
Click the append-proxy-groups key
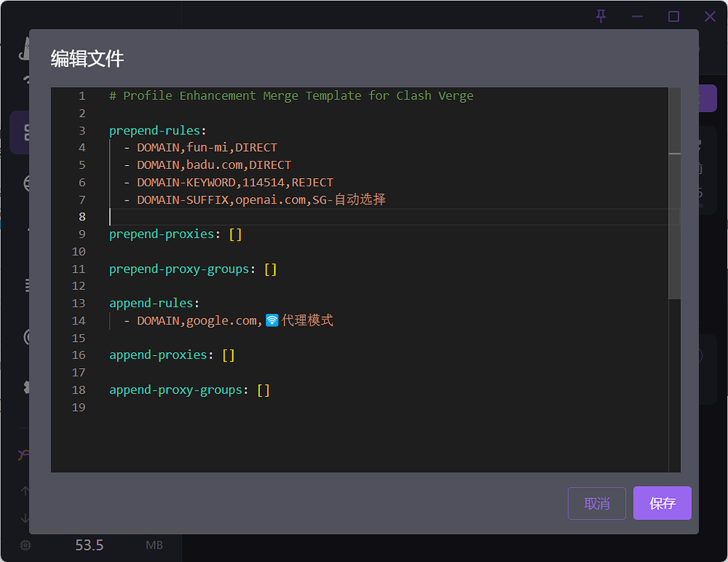tap(176, 390)
